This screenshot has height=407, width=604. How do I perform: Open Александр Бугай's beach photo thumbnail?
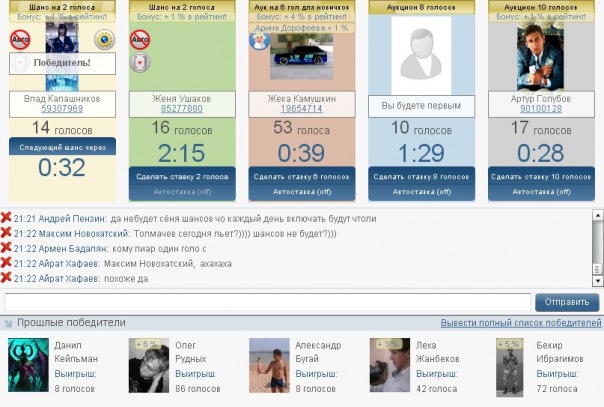point(269,364)
